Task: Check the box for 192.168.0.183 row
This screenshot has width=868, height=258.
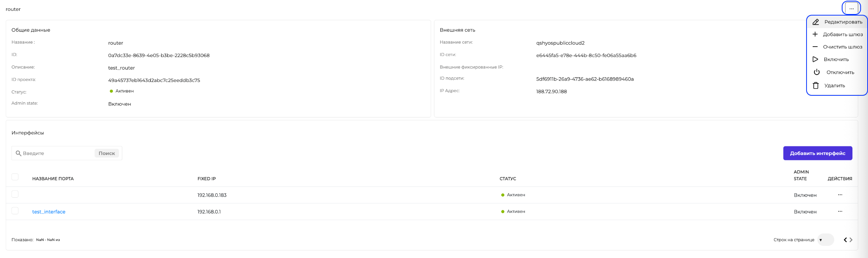Action: pos(15,194)
